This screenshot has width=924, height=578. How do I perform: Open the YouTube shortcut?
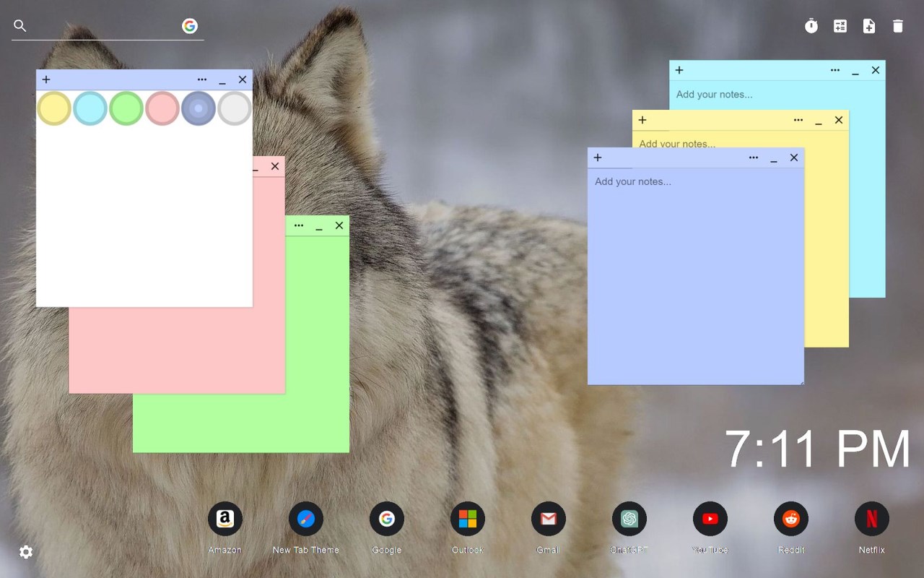710,519
